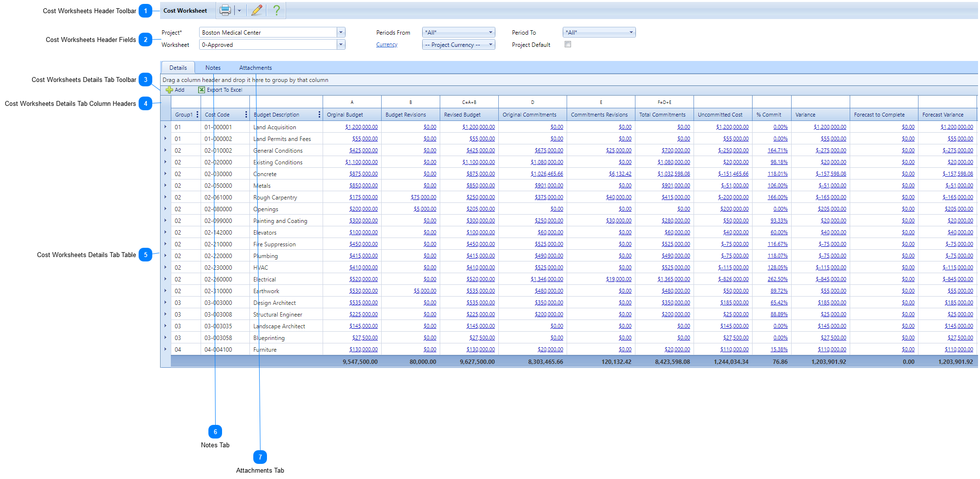
Task: Expand the Furniture row
Action: pyautogui.click(x=165, y=349)
